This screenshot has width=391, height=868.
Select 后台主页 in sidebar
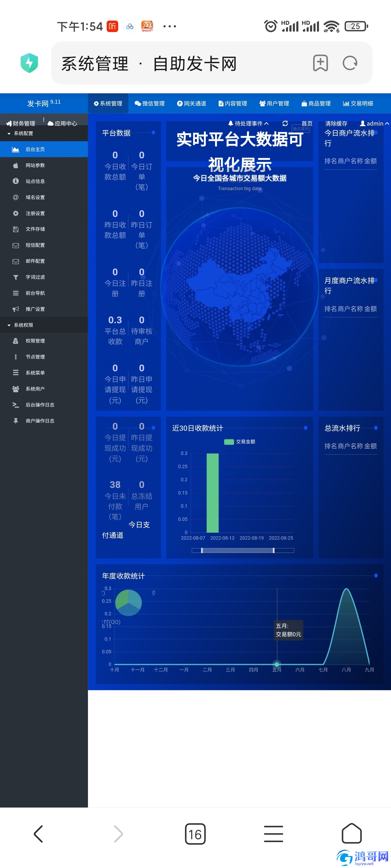pos(44,149)
